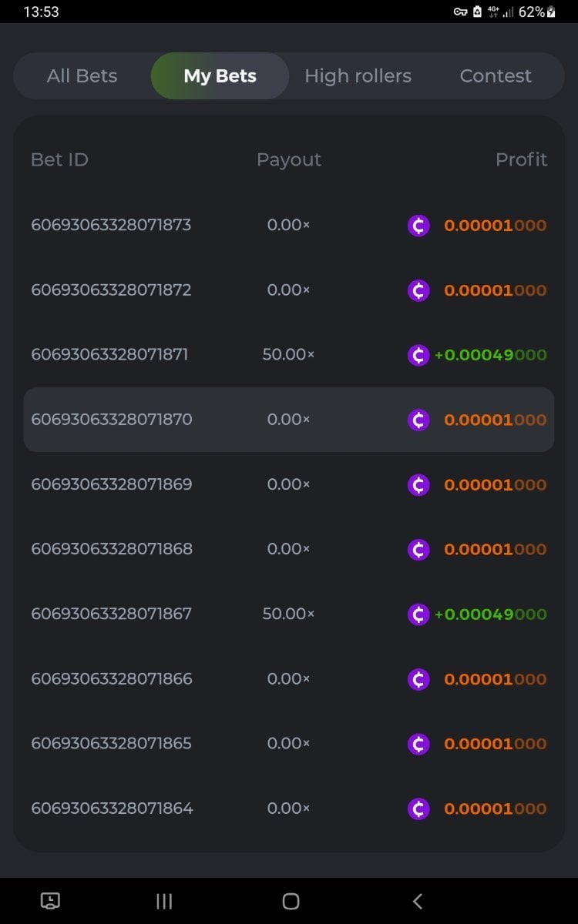
Task: Switch to the All Bets tab
Action: [82, 76]
